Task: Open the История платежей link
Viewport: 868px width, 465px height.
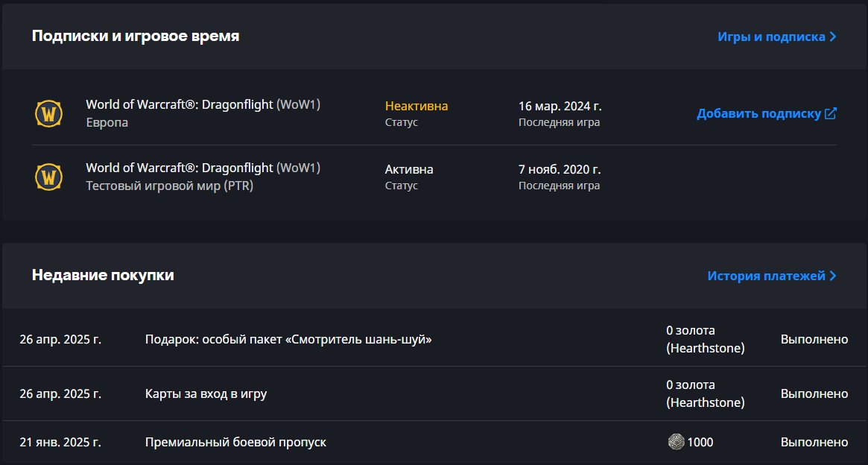Action: [x=766, y=276]
